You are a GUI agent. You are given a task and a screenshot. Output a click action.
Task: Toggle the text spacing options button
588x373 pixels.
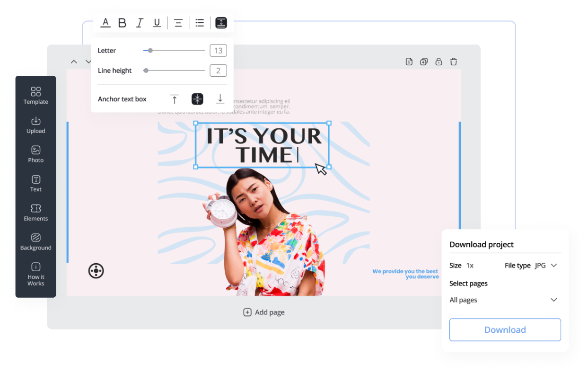pyautogui.click(x=221, y=23)
